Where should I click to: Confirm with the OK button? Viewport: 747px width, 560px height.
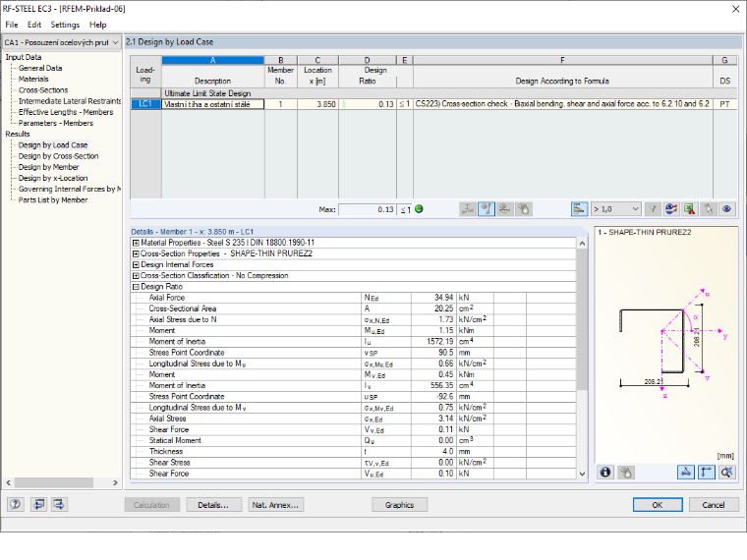[658, 505]
